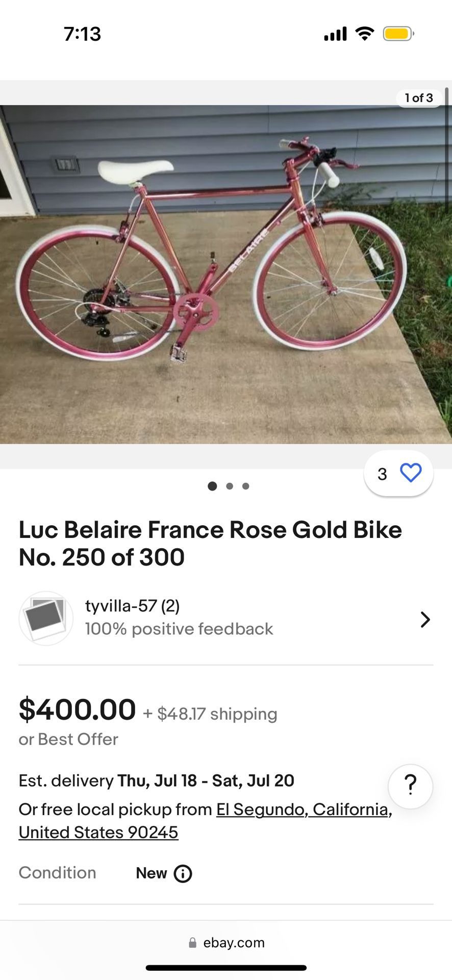Tap the cellular signal bars icon
The height and width of the screenshot is (980, 452).
point(335,34)
